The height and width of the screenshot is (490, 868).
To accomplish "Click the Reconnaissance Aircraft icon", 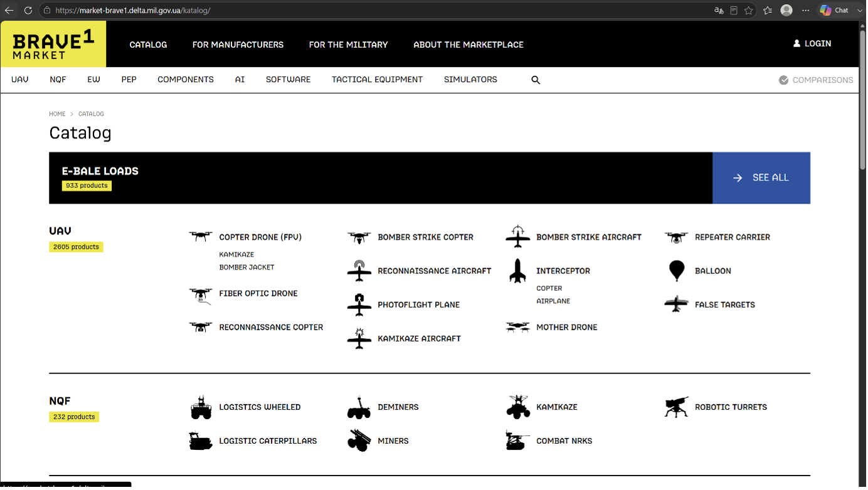I will click(x=359, y=271).
